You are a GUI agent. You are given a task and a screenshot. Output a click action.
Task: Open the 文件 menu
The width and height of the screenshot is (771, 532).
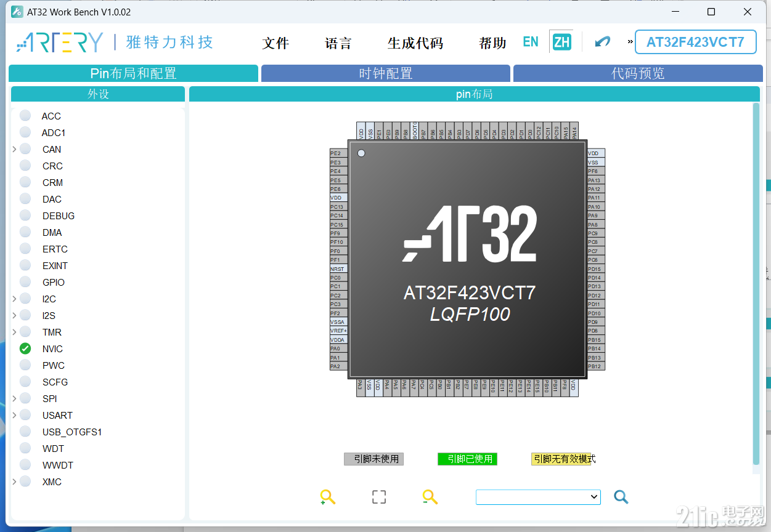click(x=275, y=43)
